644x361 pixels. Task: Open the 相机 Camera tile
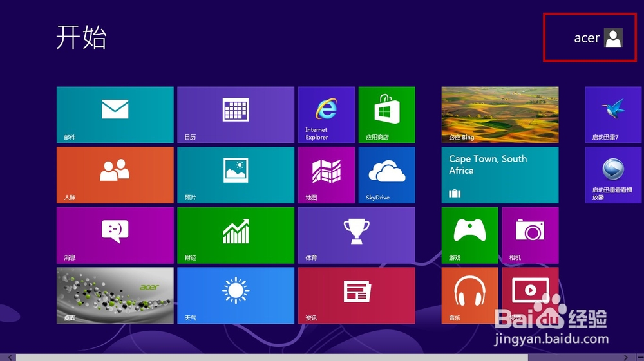[530, 235]
